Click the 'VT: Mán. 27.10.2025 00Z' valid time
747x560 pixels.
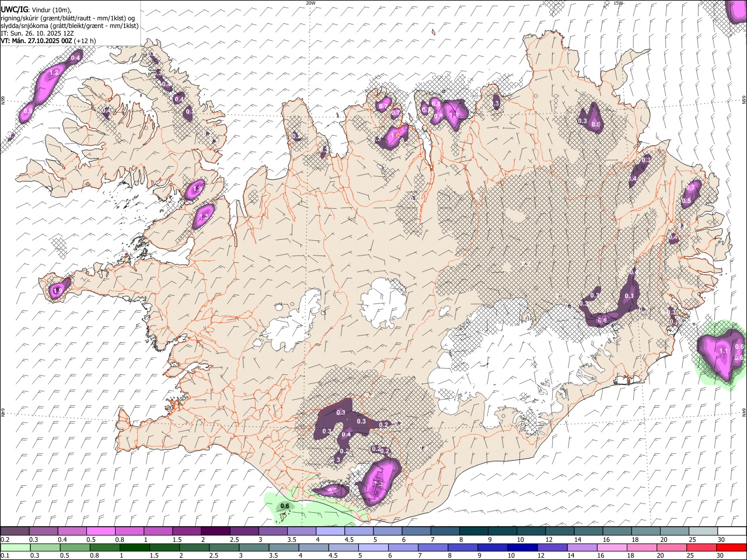tap(36, 41)
